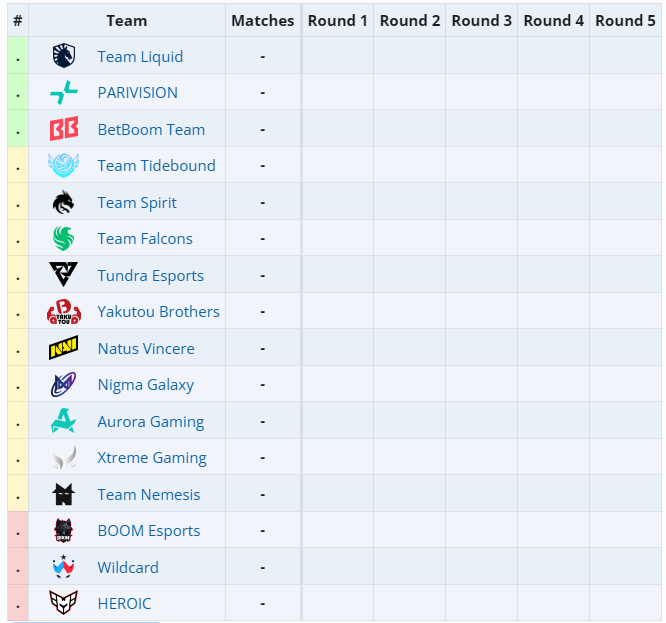This screenshot has width=666, height=623.
Task: Click the Round 1 column header
Action: [x=338, y=20]
